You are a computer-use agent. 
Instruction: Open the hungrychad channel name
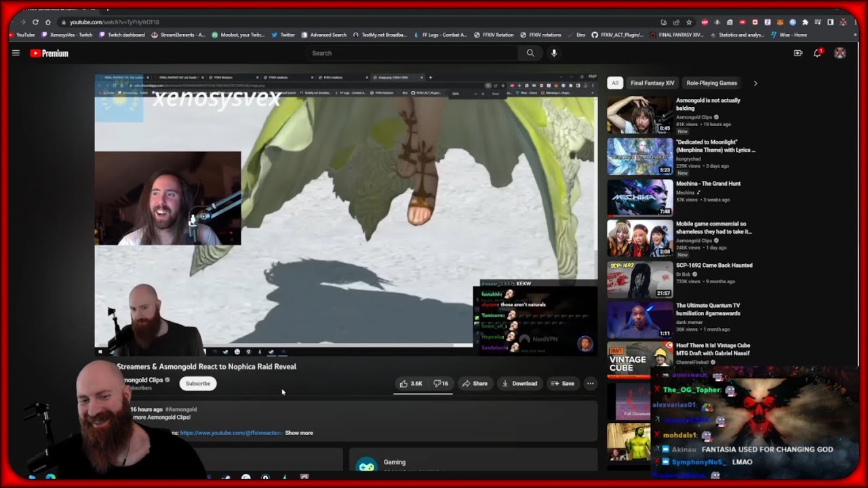[688, 158]
